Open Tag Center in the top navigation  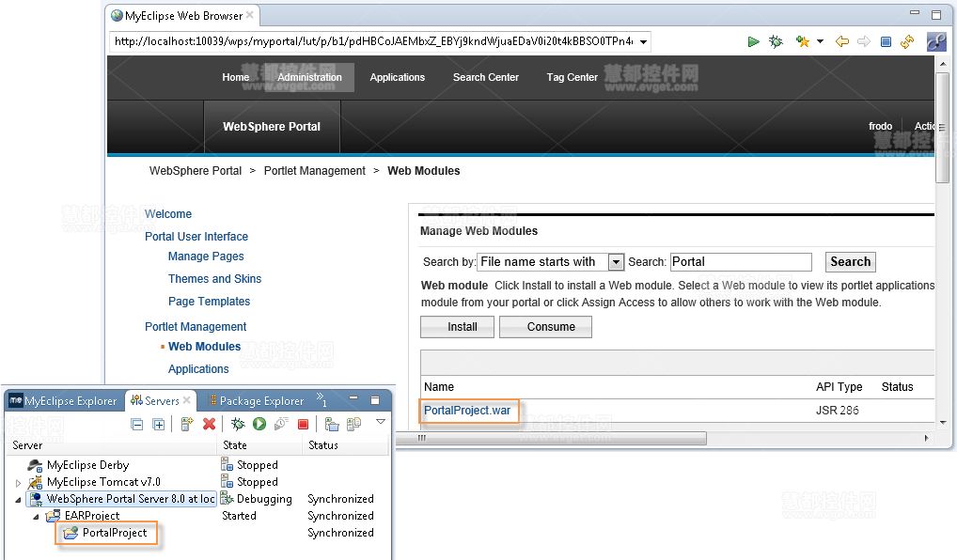(572, 77)
